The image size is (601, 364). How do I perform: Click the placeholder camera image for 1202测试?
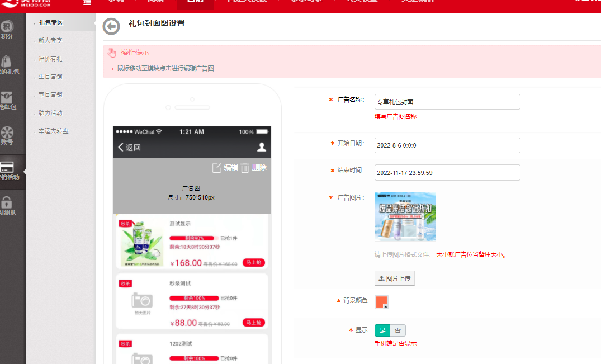point(142,358)
